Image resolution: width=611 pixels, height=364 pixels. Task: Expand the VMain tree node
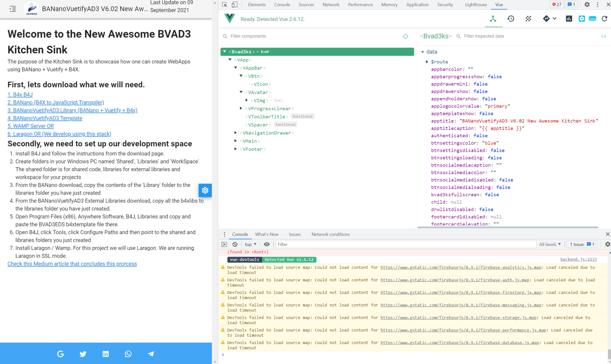(x=235, y=141)
